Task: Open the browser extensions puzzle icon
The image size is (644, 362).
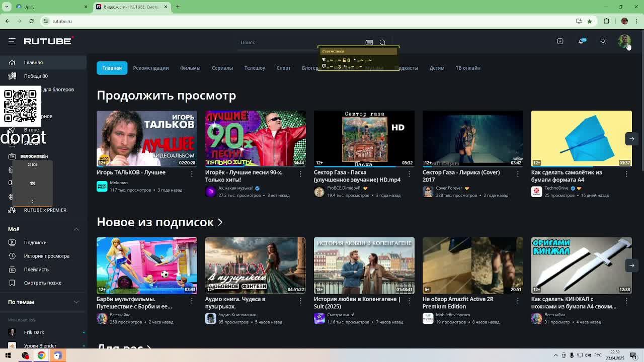Action: tap(607, 21)
